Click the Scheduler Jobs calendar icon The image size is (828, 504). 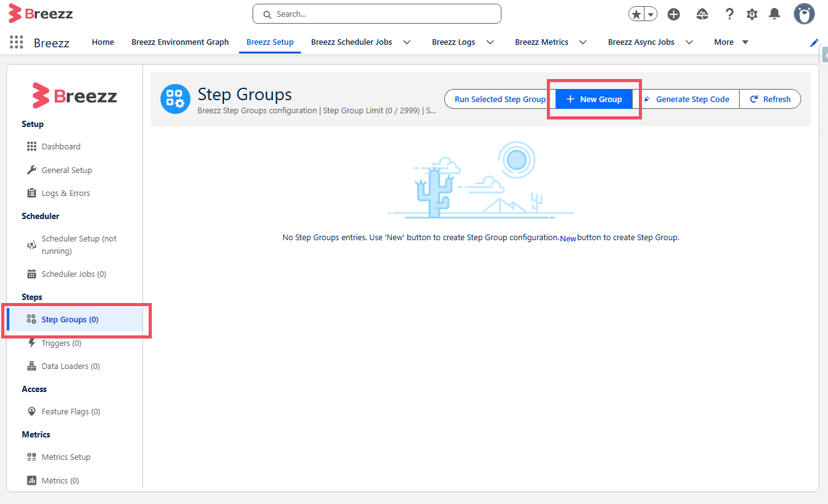(x=32, y=274)
